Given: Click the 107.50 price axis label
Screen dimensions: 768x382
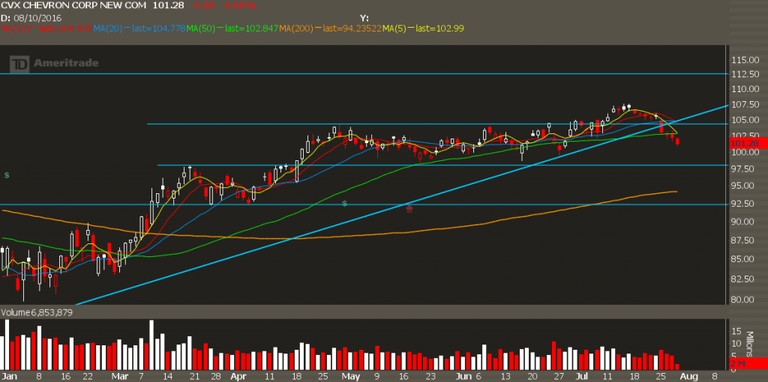Looking at the screenshot, I should (744, 105).
